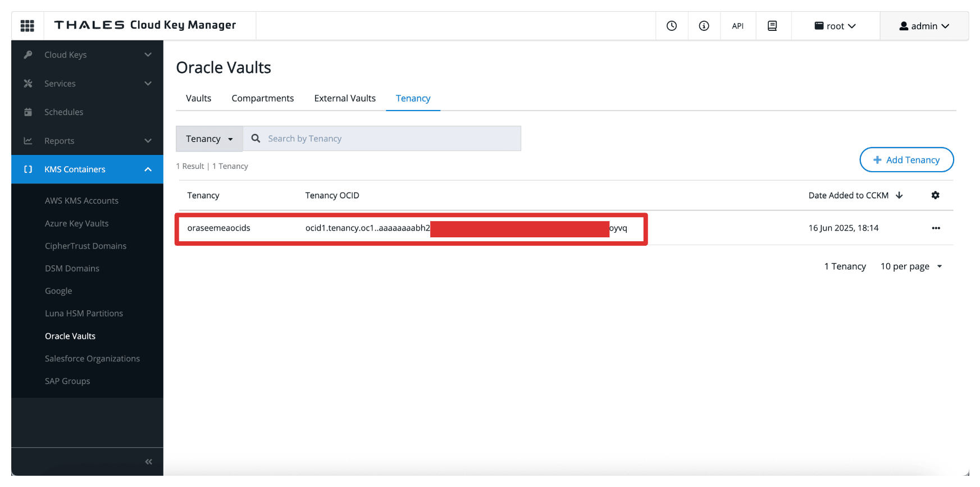Switch to the Compartments tab

pyautogui.click(x=263, y=98)
